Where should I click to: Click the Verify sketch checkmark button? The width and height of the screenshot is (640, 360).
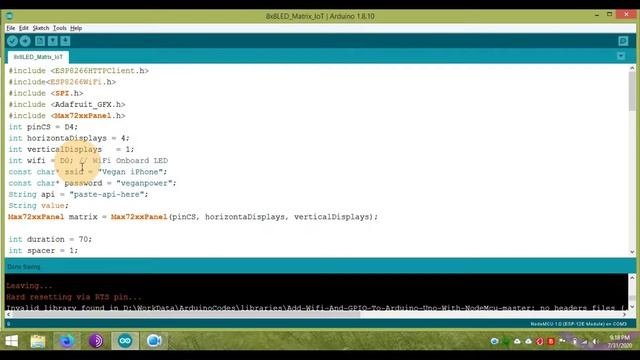(12, 41)
